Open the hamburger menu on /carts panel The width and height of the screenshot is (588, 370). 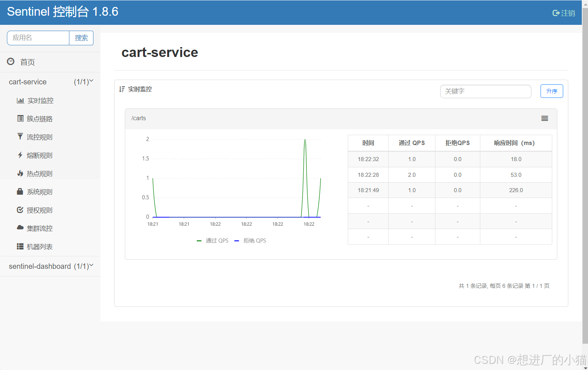tap(545, 118)
